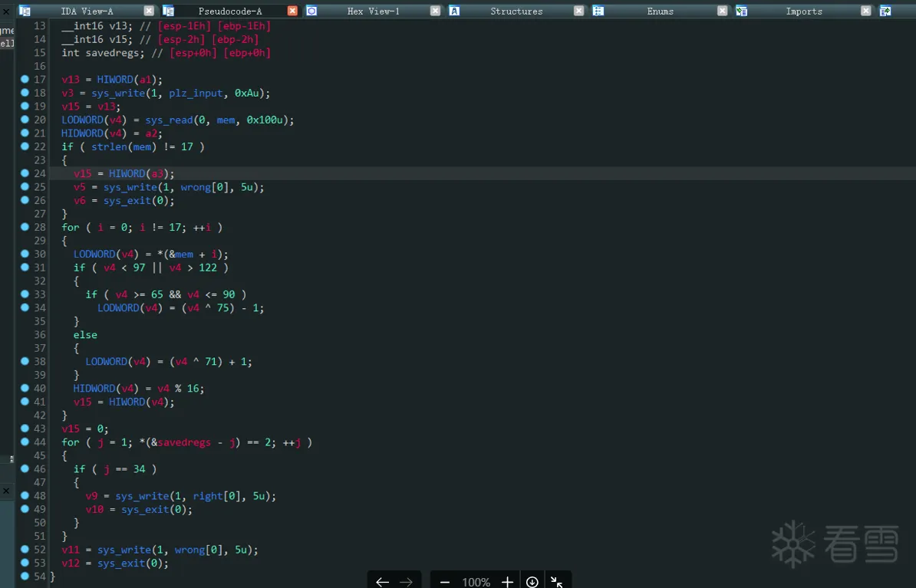This screenshot has height=588, width=916.
Task: Toggle breakpoint dot on line 44
Action: coord(25,442)
